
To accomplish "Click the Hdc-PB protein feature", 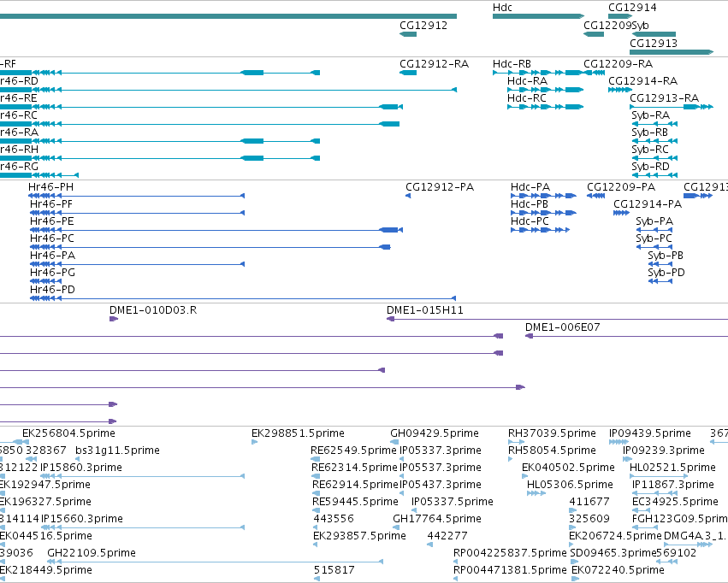I will [543, 213].
